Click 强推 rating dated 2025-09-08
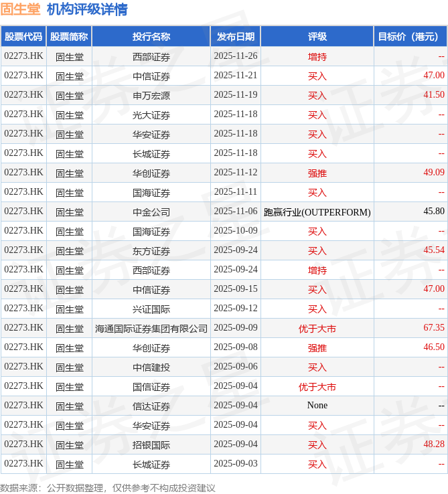This screenshot has width=448, height=494. click(317, 348)
